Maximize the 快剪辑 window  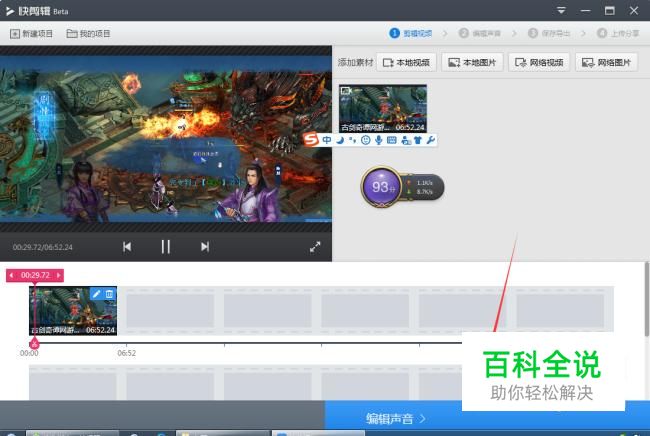coord(610,11)
